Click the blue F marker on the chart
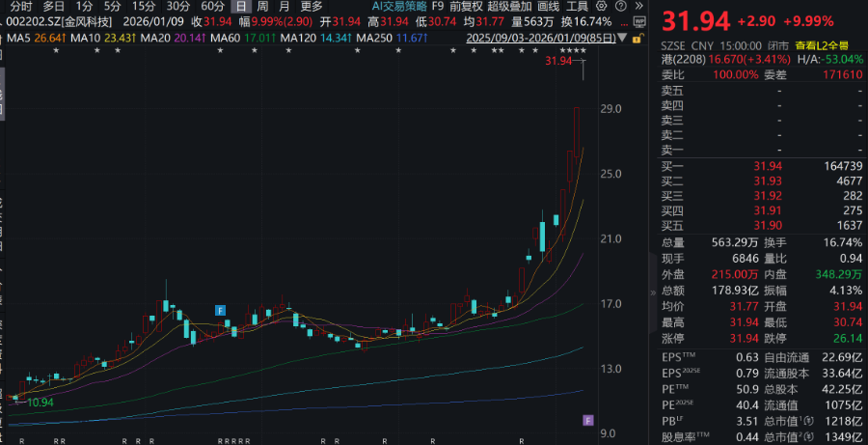 [220, 310]
